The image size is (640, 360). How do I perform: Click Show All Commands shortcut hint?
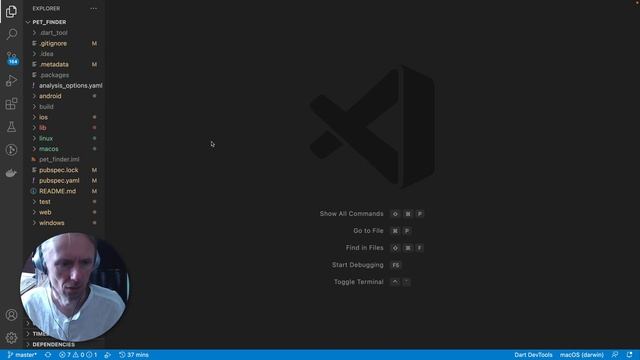372,214
